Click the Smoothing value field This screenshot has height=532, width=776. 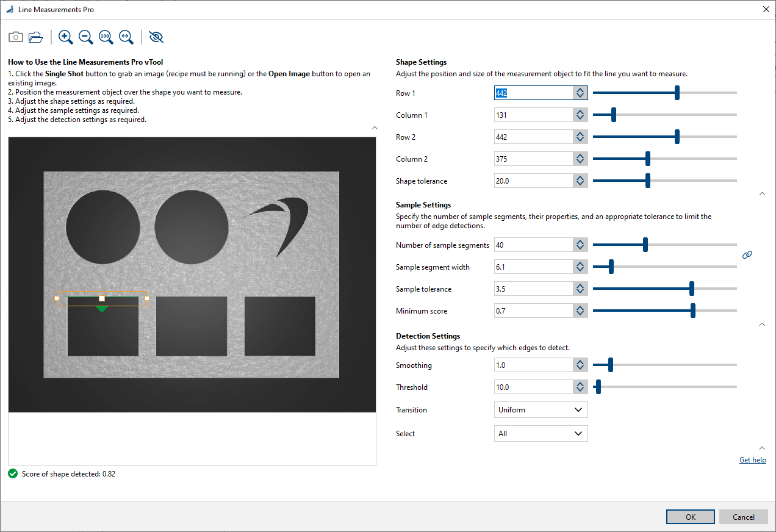click(x=533, y=365)
